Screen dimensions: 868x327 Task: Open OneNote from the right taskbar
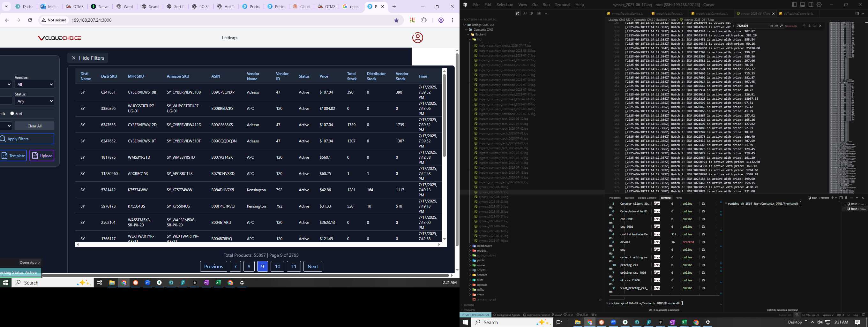tap(672, 322)
